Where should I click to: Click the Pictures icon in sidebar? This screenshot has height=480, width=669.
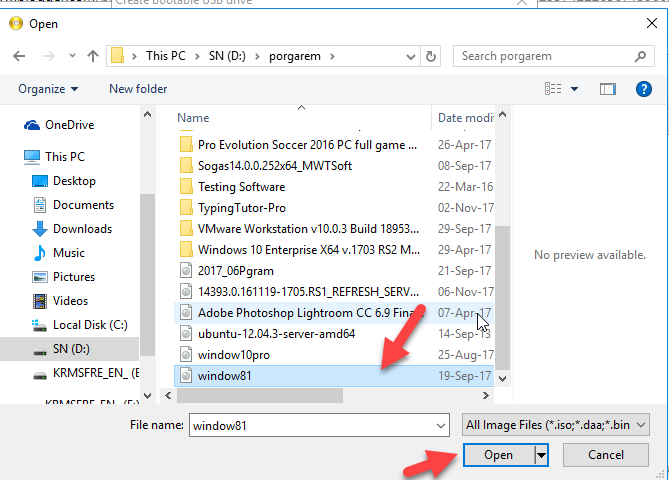40,277
